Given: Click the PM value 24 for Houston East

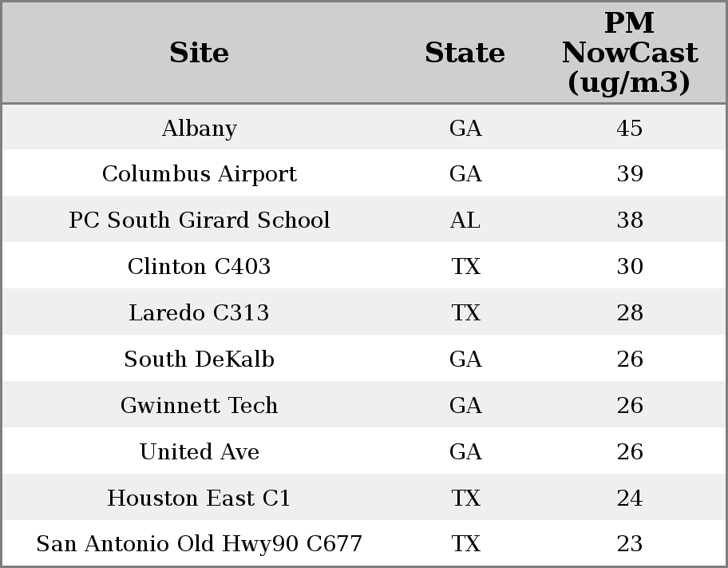Looking at the screenshot, I should [629, 498].
